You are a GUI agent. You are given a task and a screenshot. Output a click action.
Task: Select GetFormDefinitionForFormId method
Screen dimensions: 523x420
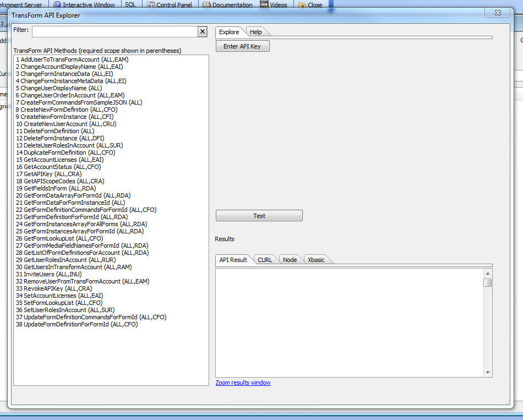point(72,217)
